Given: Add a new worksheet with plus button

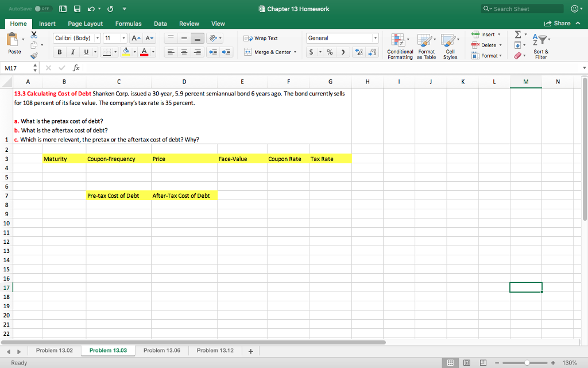Looking at the screenshot, I should (x=250, y=350).
